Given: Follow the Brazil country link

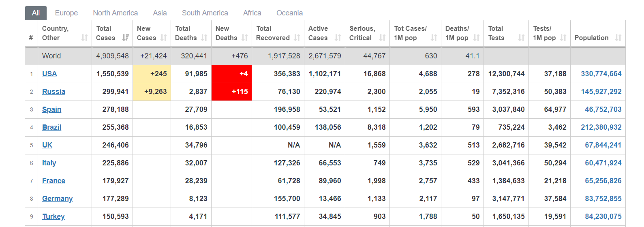Looking at the screenshot, I should click(51, 127).
